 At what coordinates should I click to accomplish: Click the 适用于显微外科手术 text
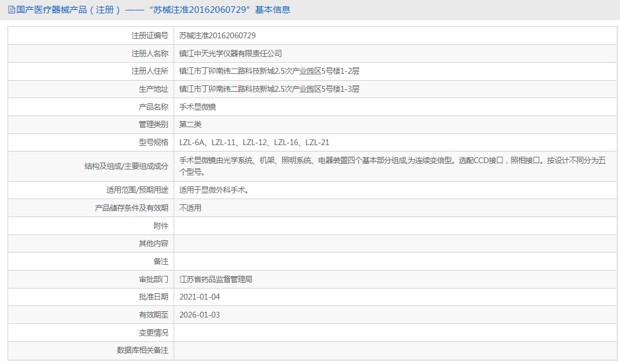click(214, 190)
